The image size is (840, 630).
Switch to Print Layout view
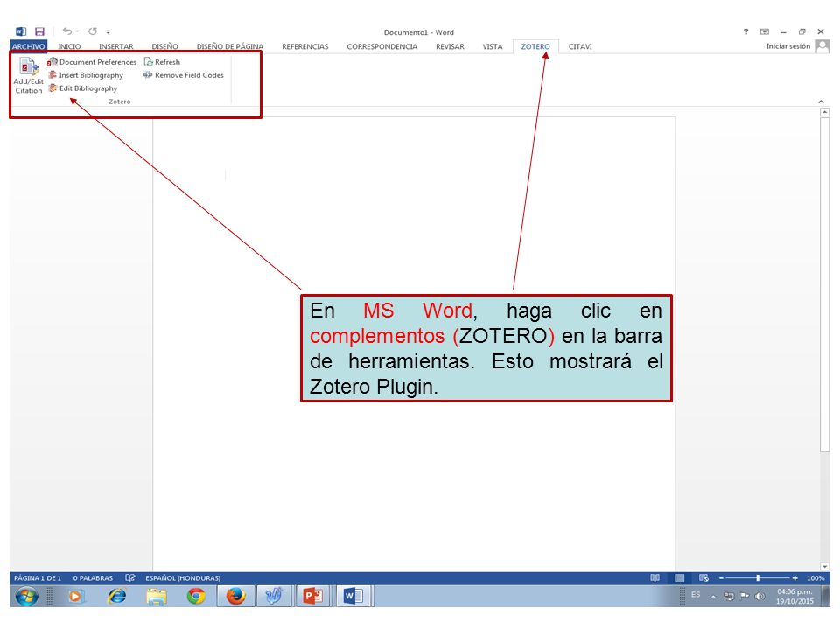click(x=679, y=578)
